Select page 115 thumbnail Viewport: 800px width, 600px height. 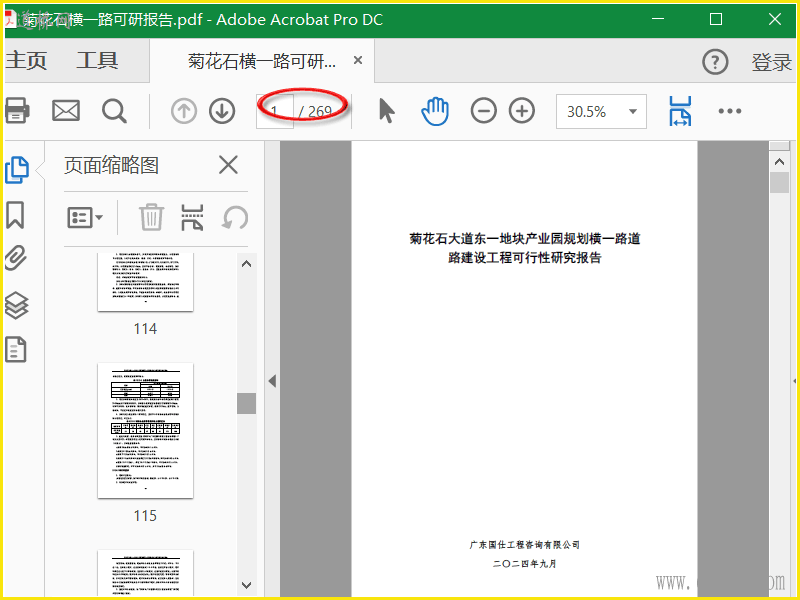click(145, 431)
